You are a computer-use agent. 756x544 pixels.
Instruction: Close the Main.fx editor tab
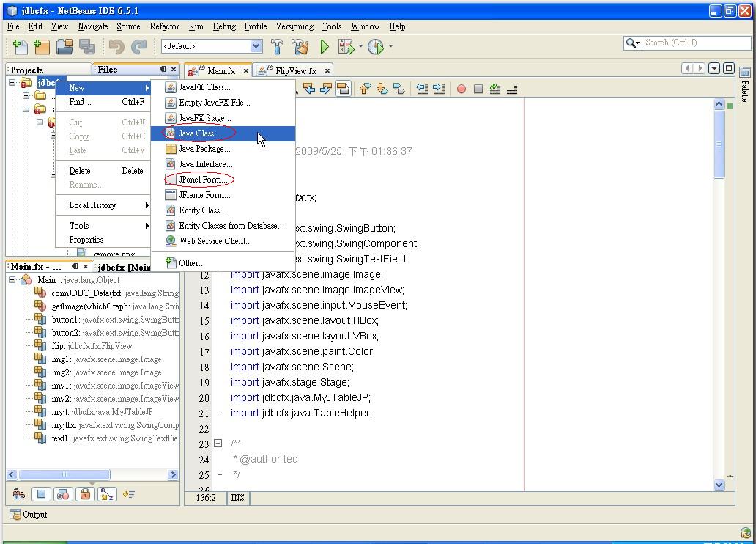(246, 71)
